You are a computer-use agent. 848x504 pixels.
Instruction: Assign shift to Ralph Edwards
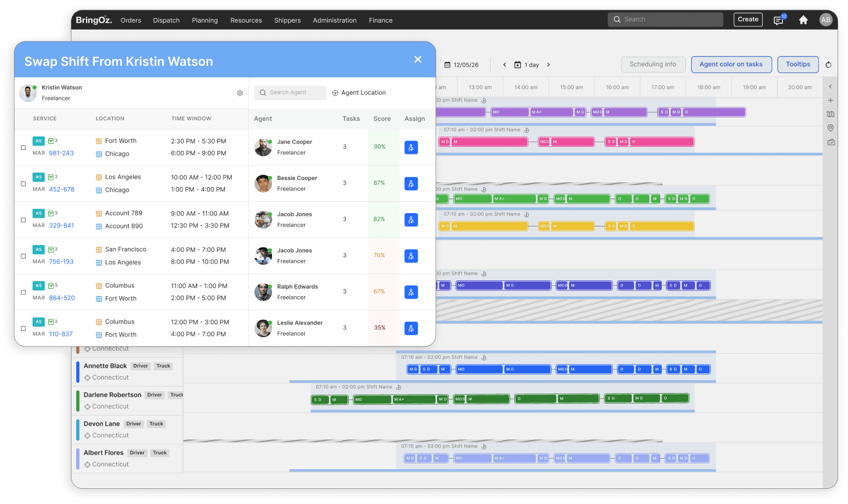click(411, 292)
